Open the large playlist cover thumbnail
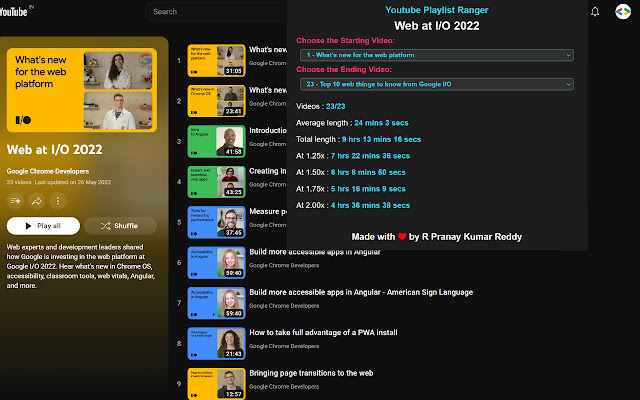Image resolution: width=640 pixels, height=400 pixels. pos(82,90)
